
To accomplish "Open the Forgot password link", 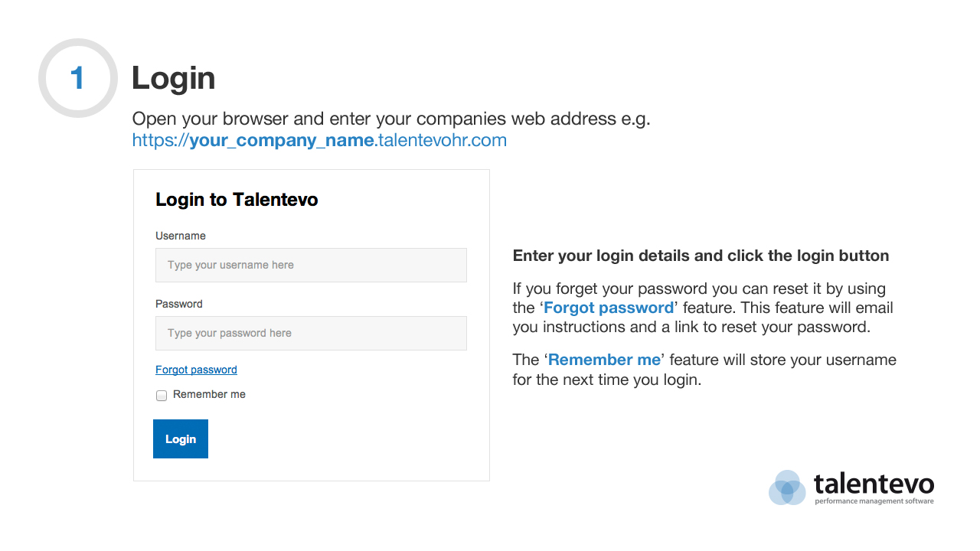I will (x=196, y=370).
